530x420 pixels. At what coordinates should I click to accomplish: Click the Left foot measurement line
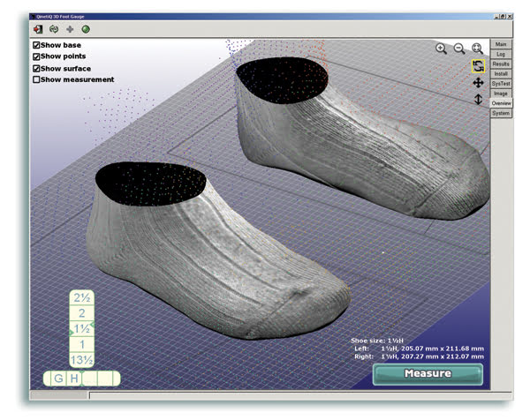pos(419,349)
